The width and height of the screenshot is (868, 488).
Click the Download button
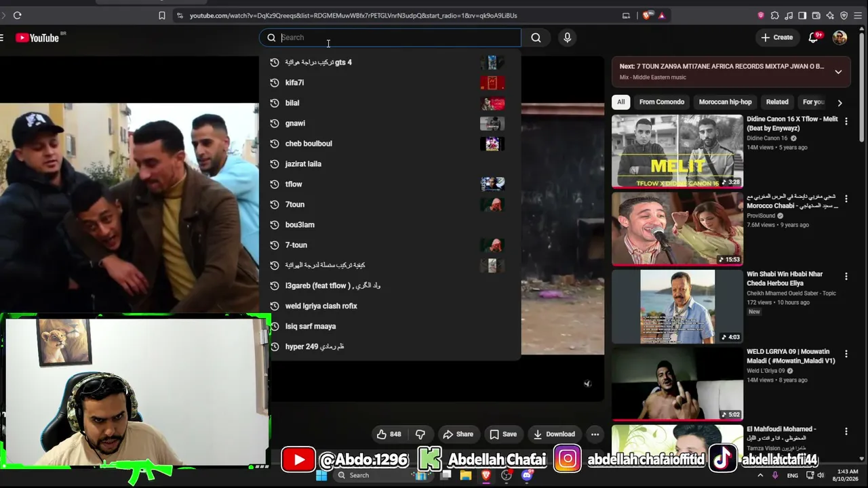pyautogui.click(x=554, y=434)
